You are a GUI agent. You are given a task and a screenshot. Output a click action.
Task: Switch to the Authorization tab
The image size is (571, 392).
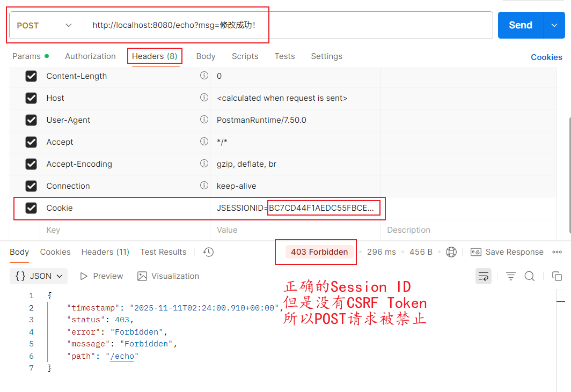[90, 56]
